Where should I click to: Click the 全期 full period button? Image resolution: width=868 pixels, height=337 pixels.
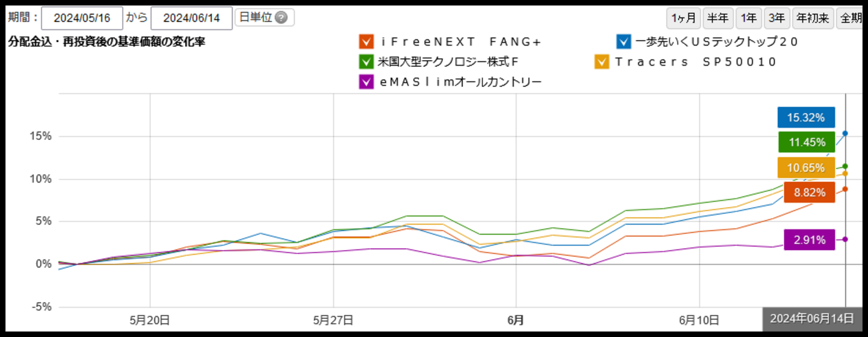(x=850, y=18)
